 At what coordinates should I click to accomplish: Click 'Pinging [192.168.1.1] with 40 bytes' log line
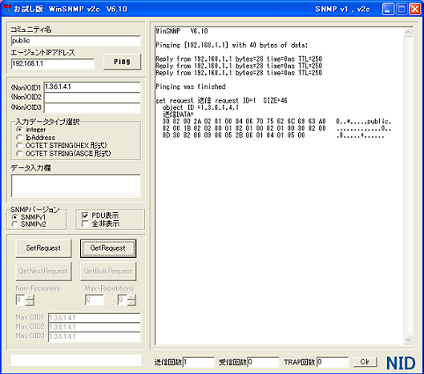point(232,45)
